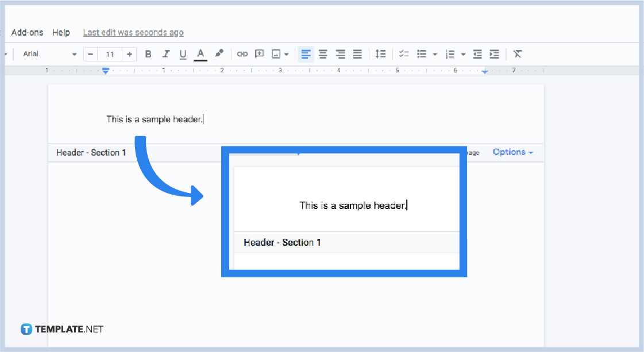Clear formatting with the formatting eraser icon
Image resolution: width=644 pixels, height=352 pixels.
(517, 53)
